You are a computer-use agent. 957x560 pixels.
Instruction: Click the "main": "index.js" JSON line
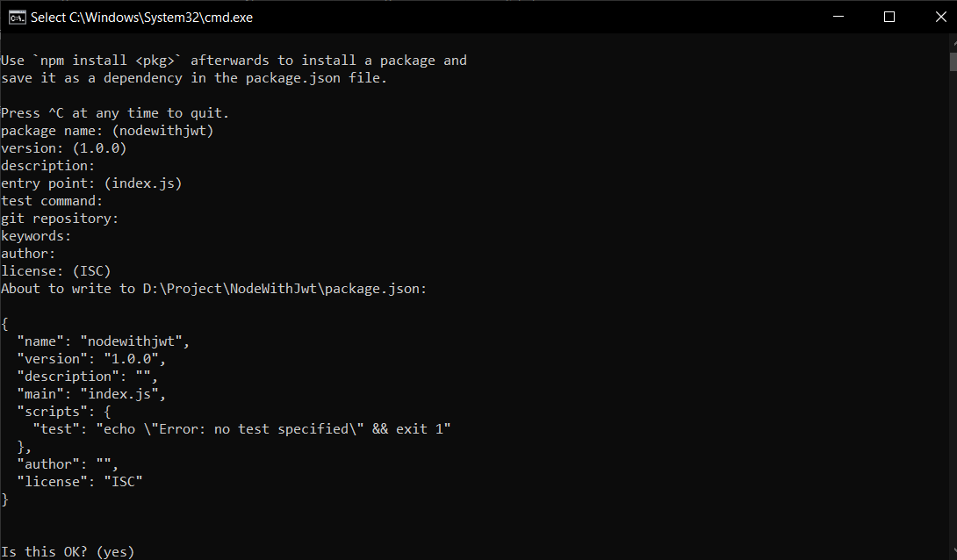[91, 394]
